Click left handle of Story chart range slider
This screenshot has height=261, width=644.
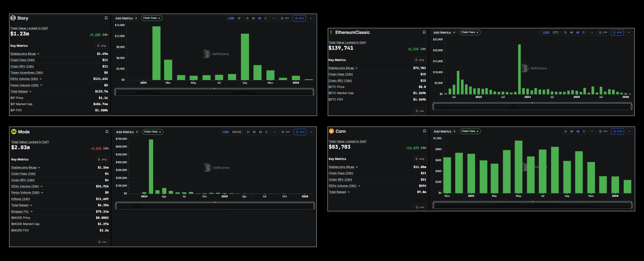pyautogui.click(x=115, y=92)
